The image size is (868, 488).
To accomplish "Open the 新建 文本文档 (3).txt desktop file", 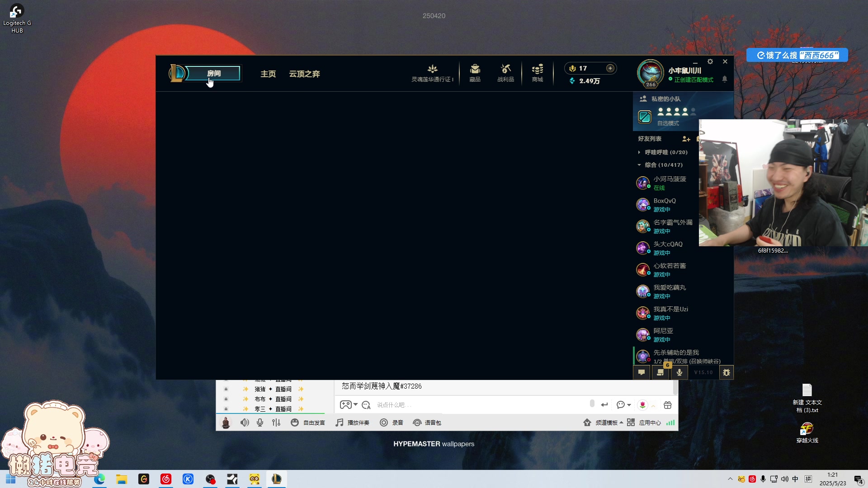I will click(x=807, y=398).
